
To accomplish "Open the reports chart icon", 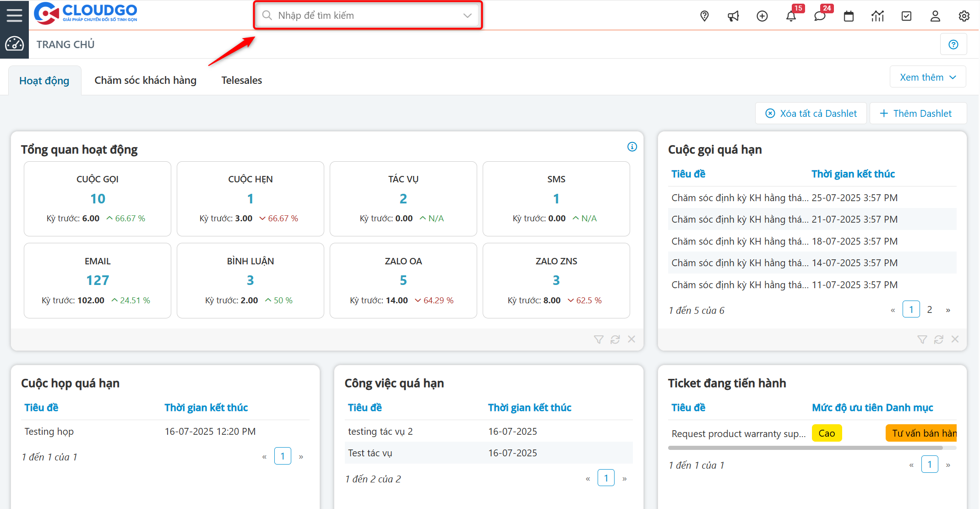I will point(877,16).
